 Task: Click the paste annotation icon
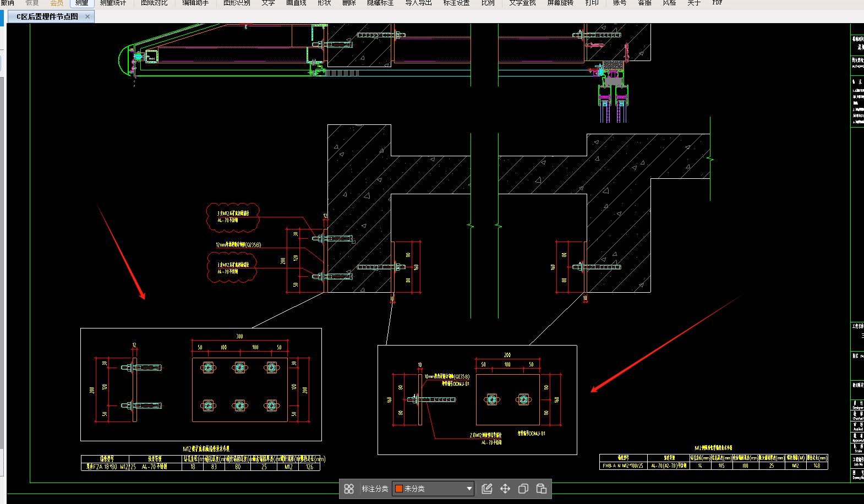(542, 489)
